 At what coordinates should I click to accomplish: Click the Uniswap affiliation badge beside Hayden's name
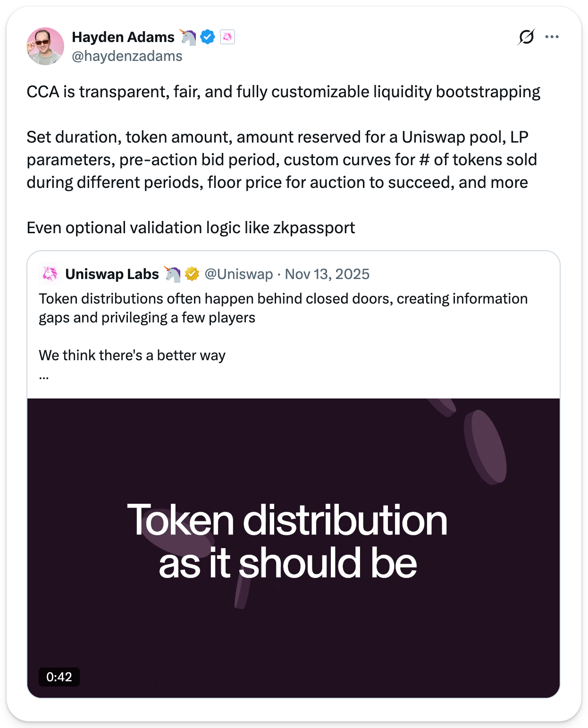[x=227, y=37]
